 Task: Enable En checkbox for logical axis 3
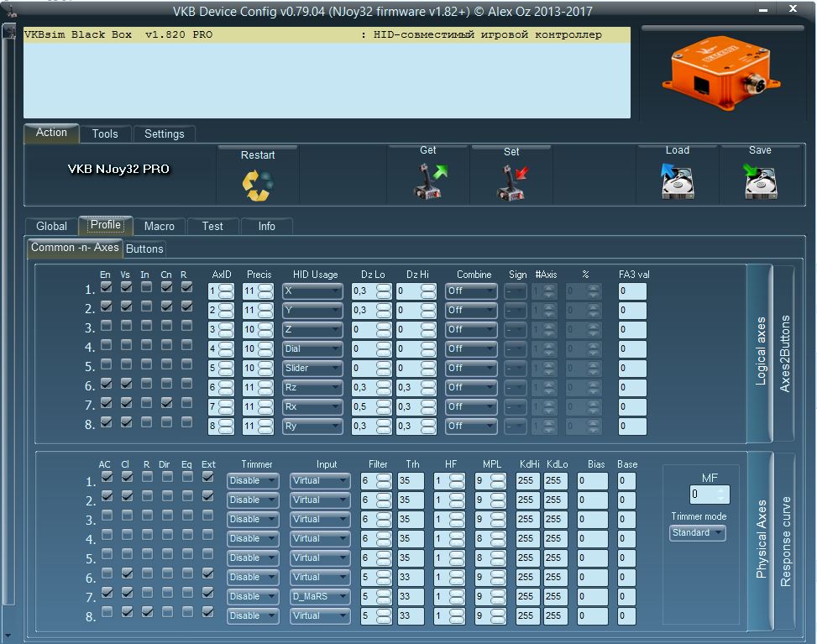point(106,326)
